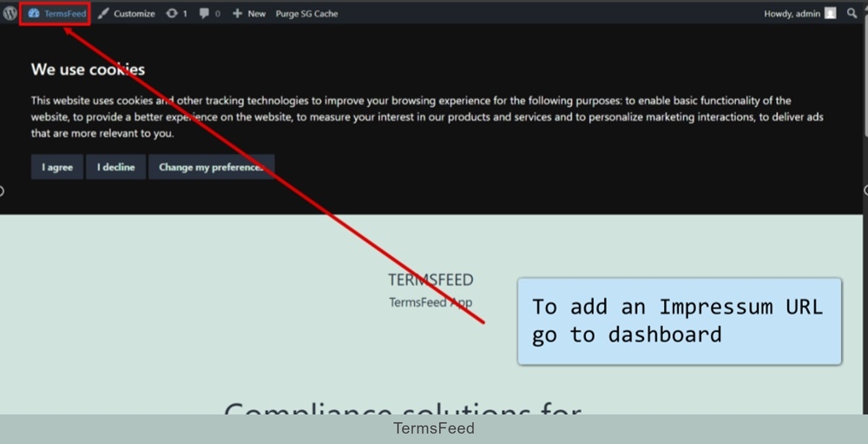Open the admin bar search icon
Image resolution: width=868 pixels, height=444 pixels.
852,13
